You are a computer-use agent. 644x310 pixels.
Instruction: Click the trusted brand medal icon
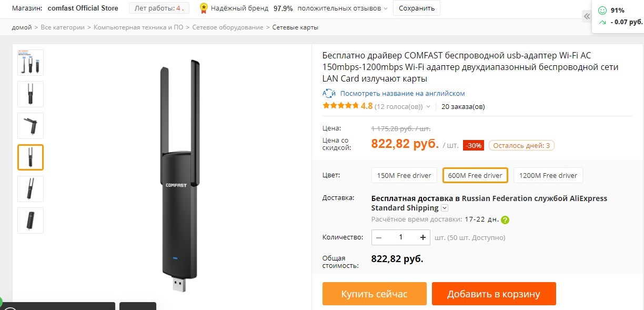[x=204, y=8]
